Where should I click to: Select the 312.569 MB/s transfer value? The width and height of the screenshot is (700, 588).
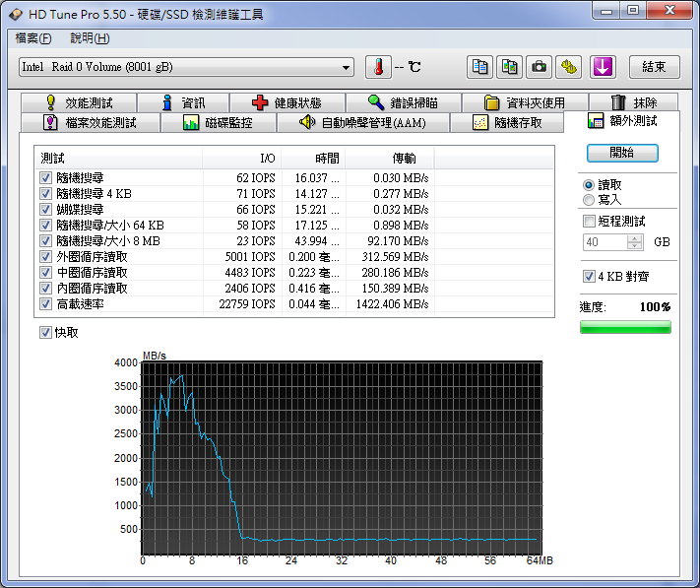tap(395, 257)
